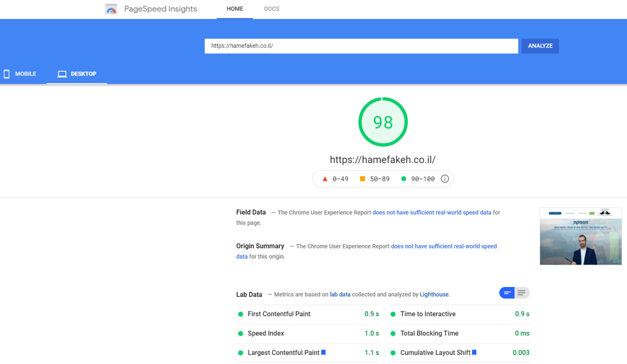The height and width of the screenshot is (364, 627).
Task: Click the desktop laptop icon
Action: (62, 74)
